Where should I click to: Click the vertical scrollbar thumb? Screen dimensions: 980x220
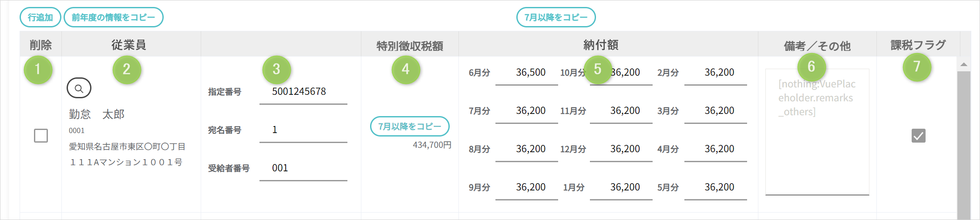click(964, 143)
